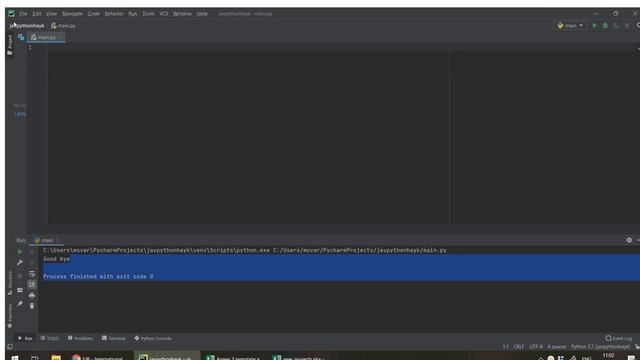
Task: Open File Explorer from taskbar
Action: click(56, 358)
